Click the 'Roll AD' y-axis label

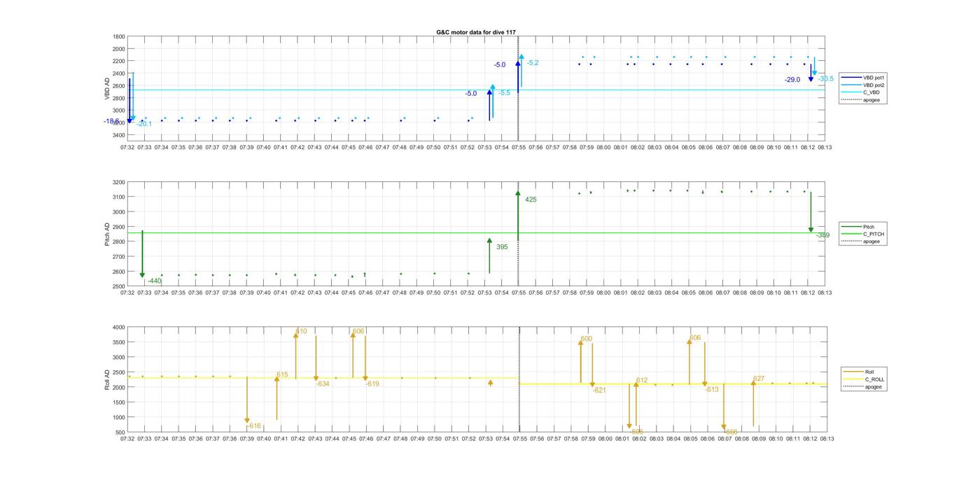(x=107, y=379)
